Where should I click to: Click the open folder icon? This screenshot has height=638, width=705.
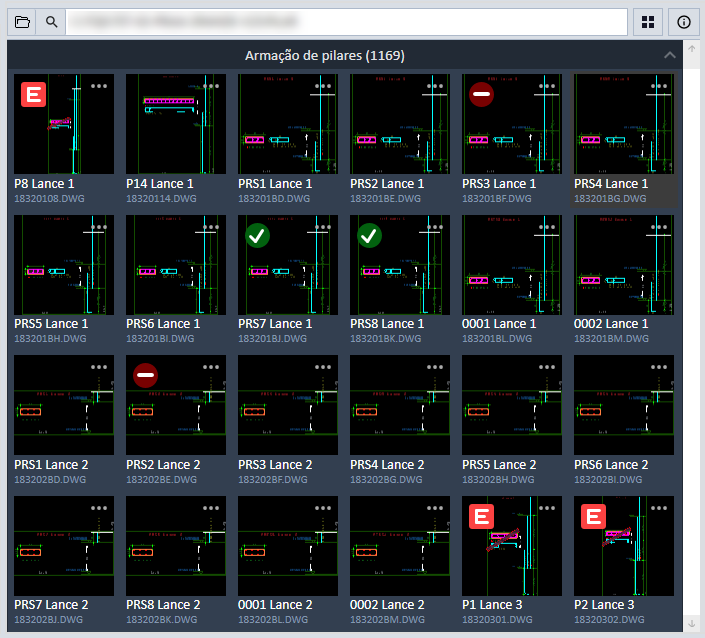pos(21,21)
